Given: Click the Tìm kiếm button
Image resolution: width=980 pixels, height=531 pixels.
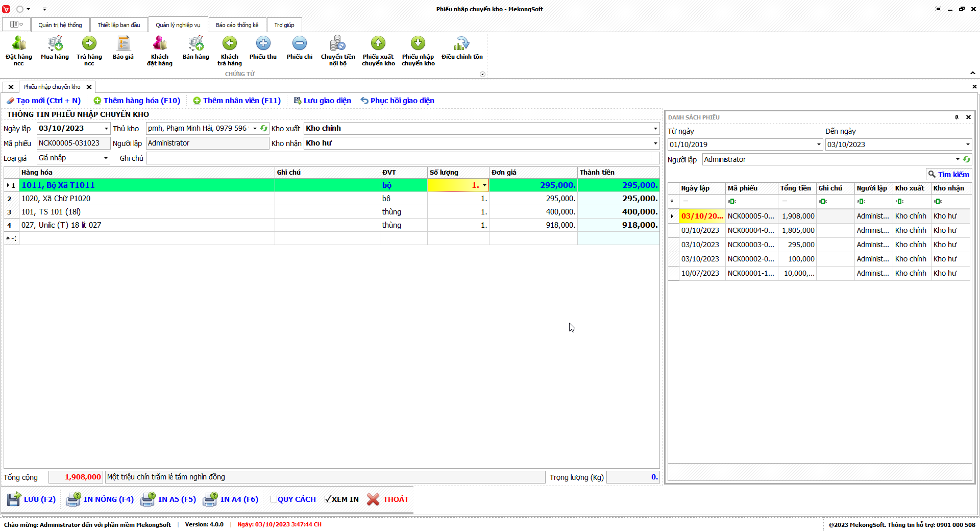Looking at the screenshot, I should [x=948, y=175].
